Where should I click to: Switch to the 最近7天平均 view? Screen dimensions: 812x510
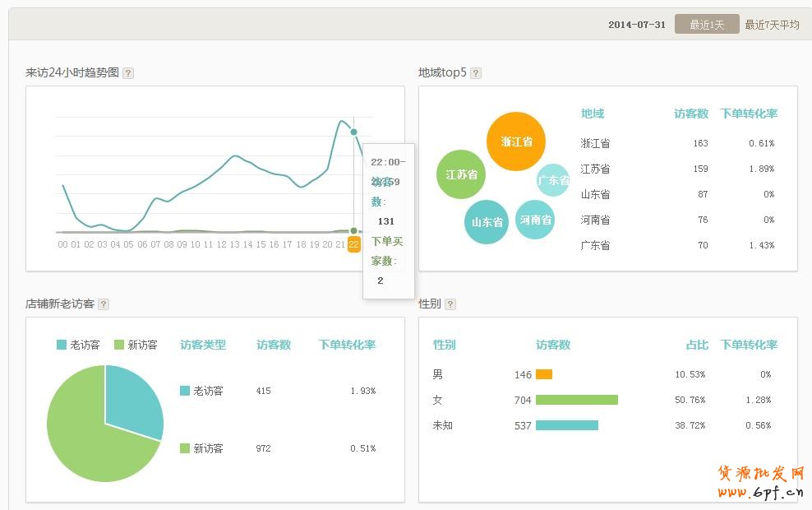771,24
